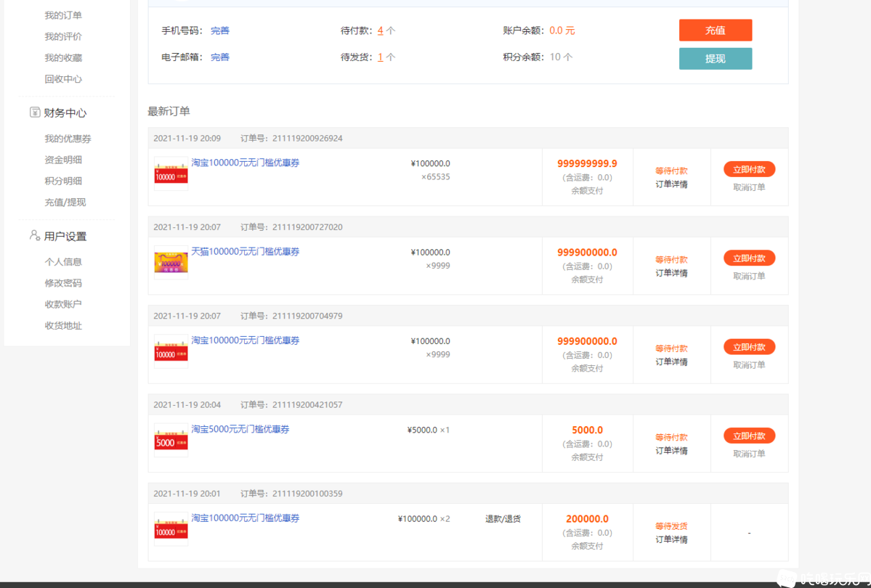Open 我的评价 in sidebar
The image size is (871, 588).
click(x=62, y=36)
